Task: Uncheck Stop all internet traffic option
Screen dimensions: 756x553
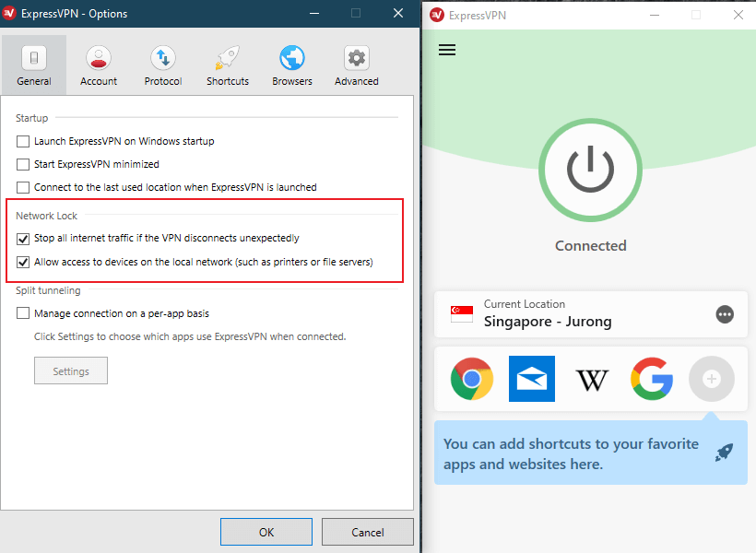Action: pyautogui.click(x=23, y=238)
